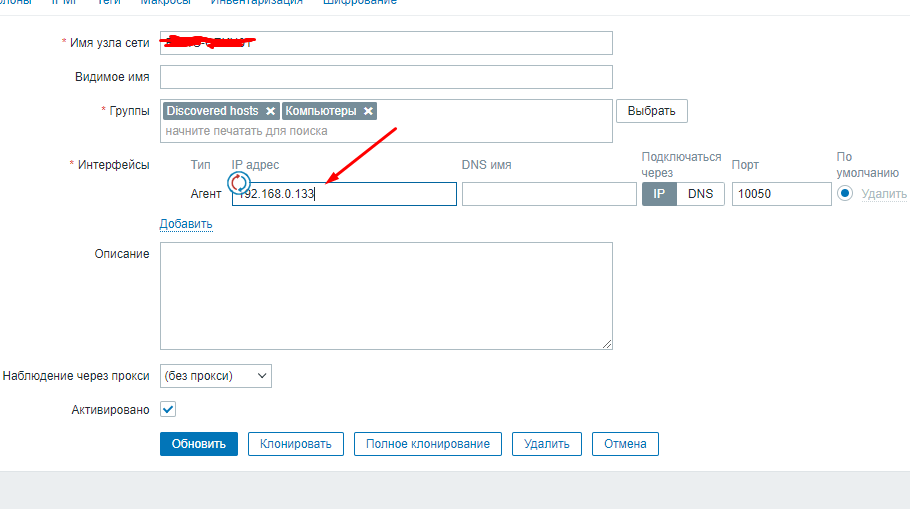
Task: Click the Добавить interface link
Action: [x=186, y=224]
